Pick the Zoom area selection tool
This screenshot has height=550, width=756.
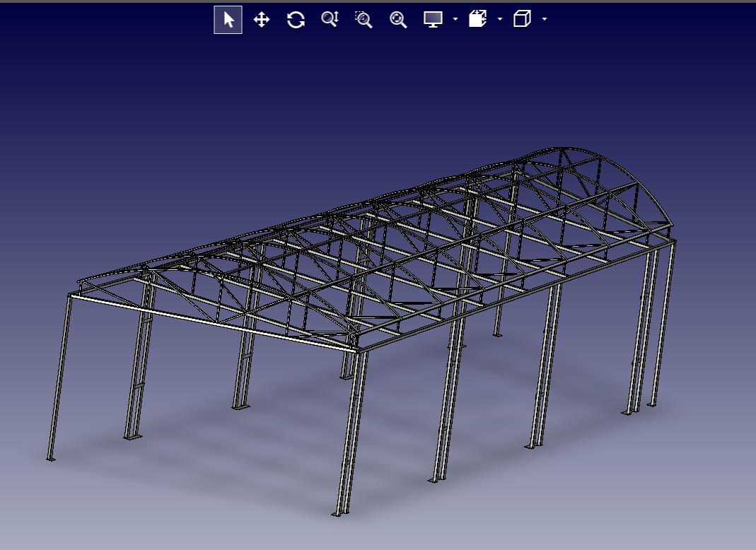364,20
